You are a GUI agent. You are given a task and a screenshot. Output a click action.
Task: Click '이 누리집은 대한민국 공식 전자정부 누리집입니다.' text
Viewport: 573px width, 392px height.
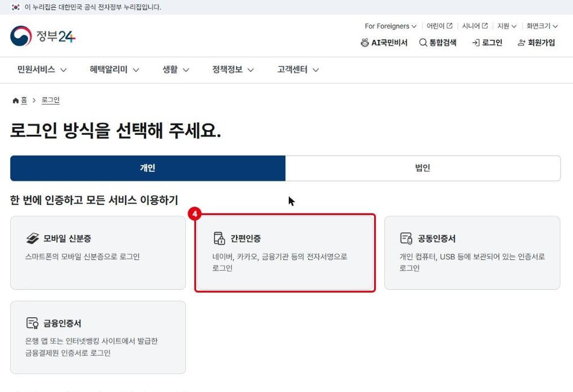tap(93, 7)
